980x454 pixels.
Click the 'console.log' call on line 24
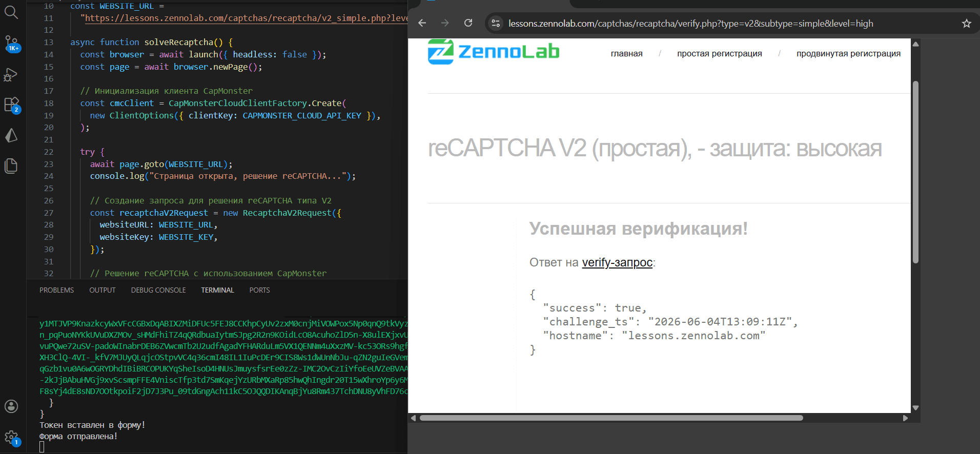pos(117,176)
